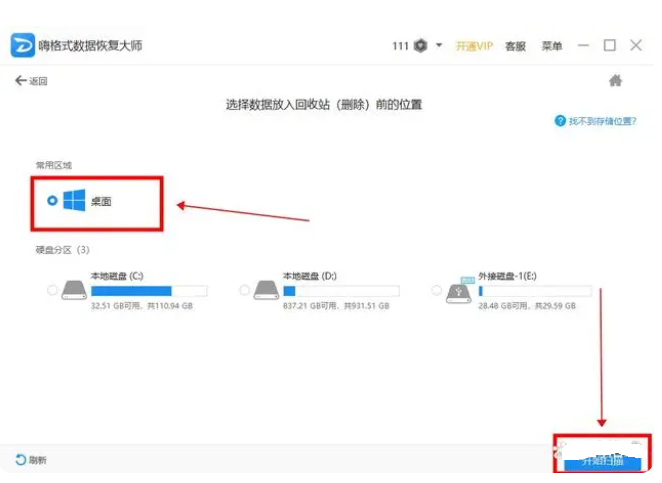Click the 开通VIP link
Image resolution: width=662 pixels, height=483 pixels.
(474, 46)
